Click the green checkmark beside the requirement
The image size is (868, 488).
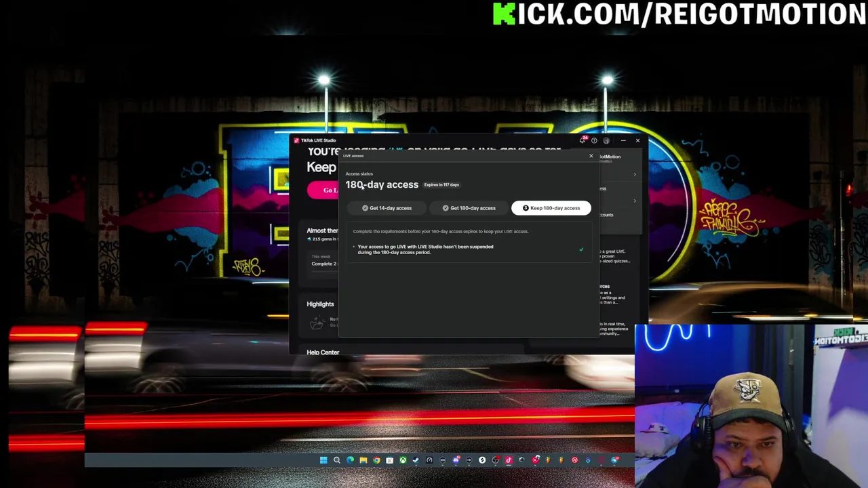[581, 249]
